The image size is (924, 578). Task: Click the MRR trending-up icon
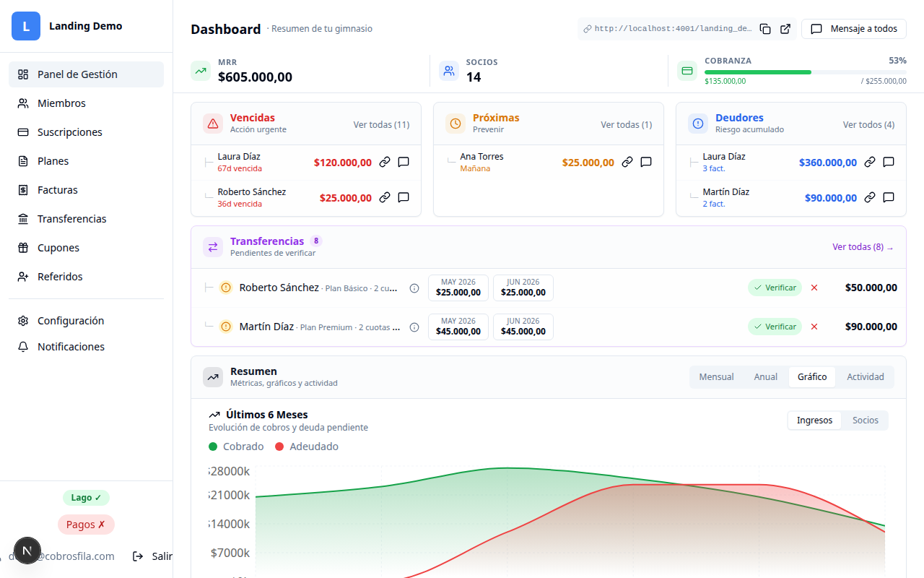click(201, 71)
